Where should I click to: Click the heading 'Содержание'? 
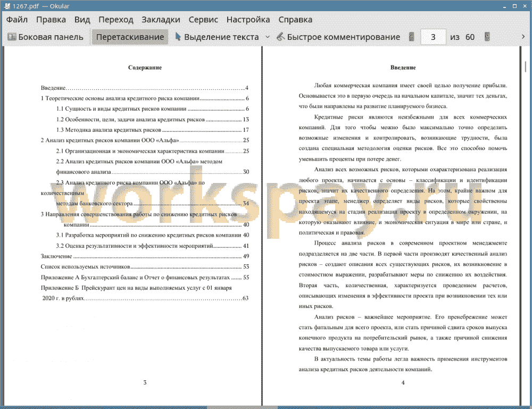(145, 68)
